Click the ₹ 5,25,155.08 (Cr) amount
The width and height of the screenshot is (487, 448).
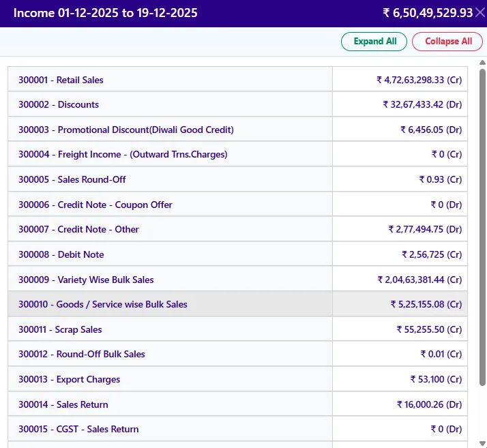426,304
